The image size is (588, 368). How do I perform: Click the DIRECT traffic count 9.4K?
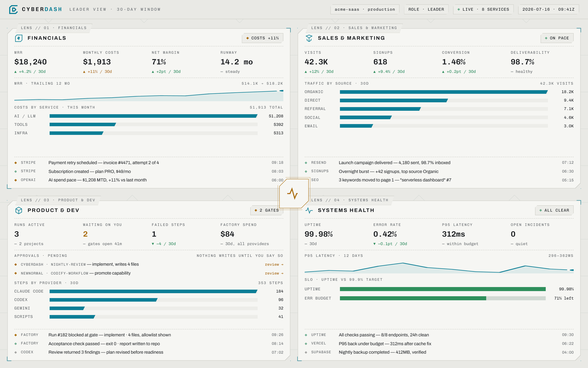(x=569, y=100)
